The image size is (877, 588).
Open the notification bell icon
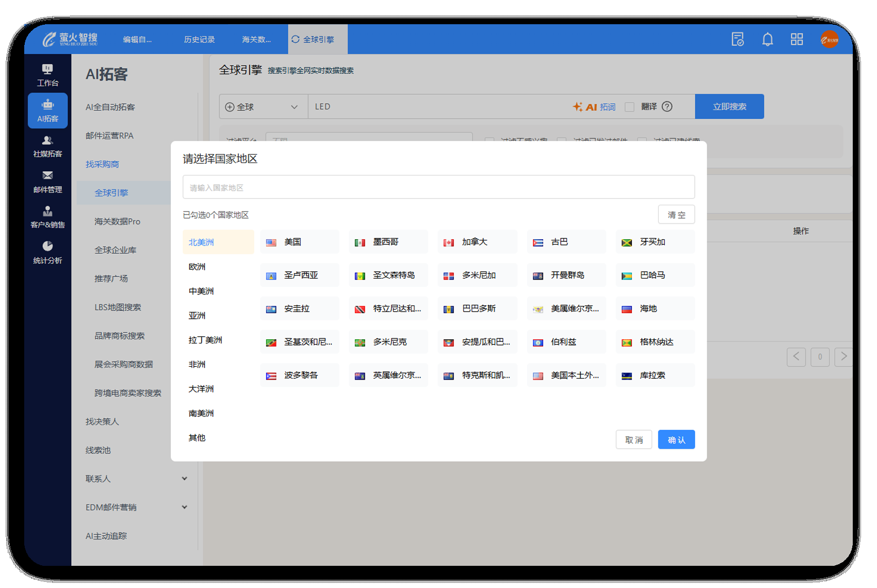point(767,39)
